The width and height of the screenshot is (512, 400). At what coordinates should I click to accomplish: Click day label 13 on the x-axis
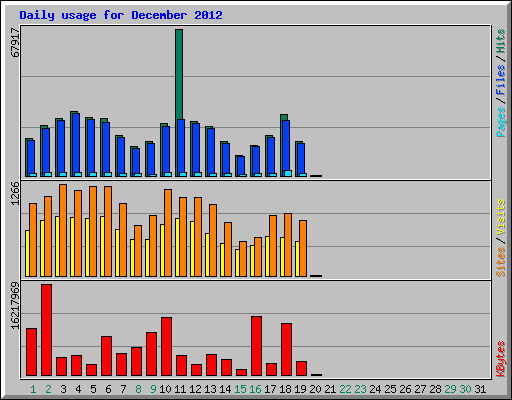(x=210, y=389)
